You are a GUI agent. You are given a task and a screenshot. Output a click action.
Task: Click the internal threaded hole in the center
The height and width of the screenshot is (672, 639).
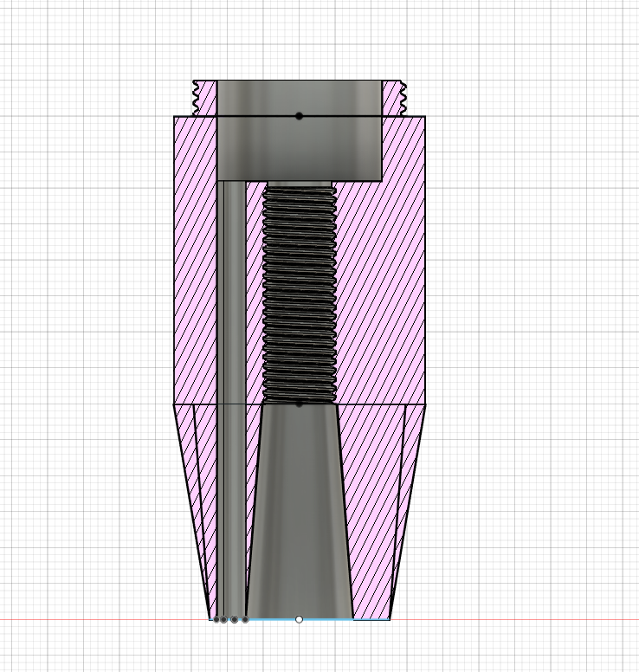[300, 294]
